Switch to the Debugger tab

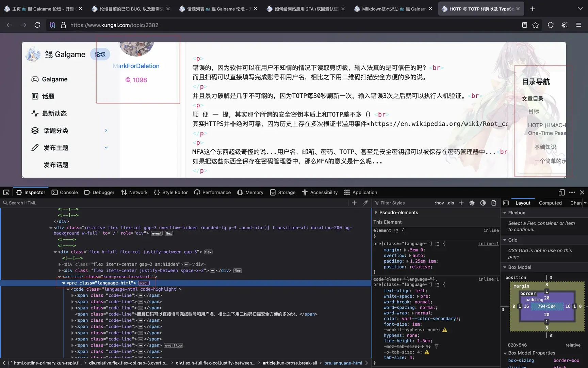[99, 193]
